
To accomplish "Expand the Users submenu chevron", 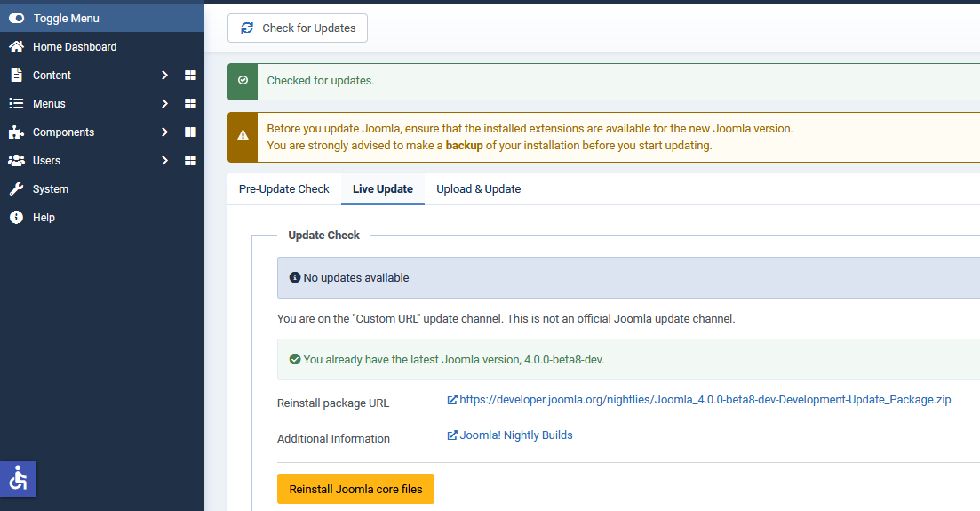I will point(165,161).
